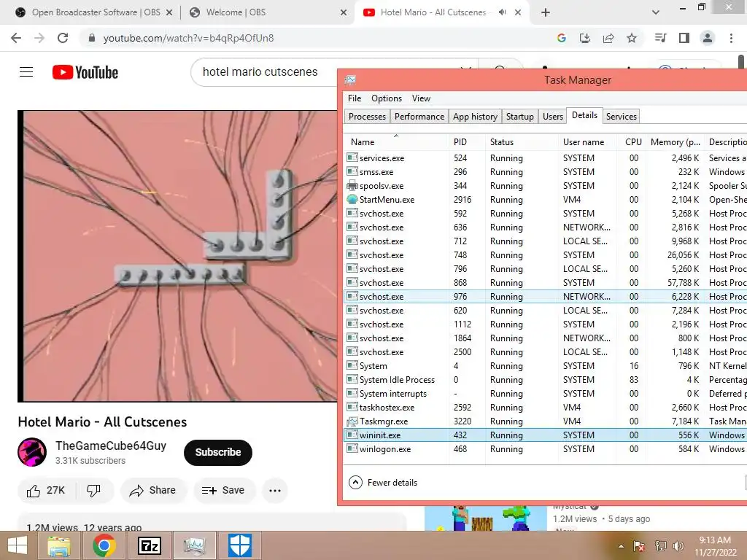Toggle Chrome side panel
The image size is (747, 560).
[x=684, y=38]
